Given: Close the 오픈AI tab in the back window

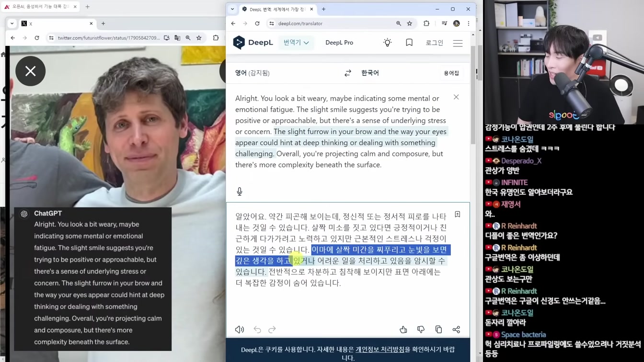Looking at the screenshot, I should (x=75, y=7).
